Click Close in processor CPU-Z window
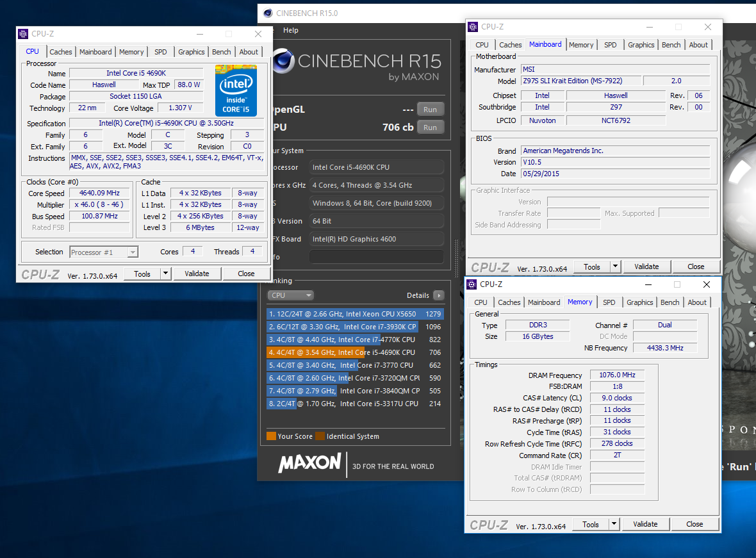Image resolution: width=756 pixels, height=558 pixels. coord(246,274)
